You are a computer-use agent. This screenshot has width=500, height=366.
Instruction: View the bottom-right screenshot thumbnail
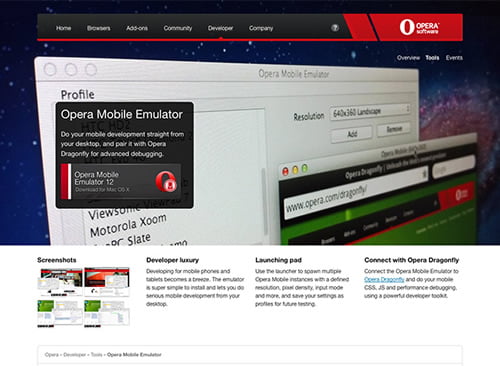107,313
